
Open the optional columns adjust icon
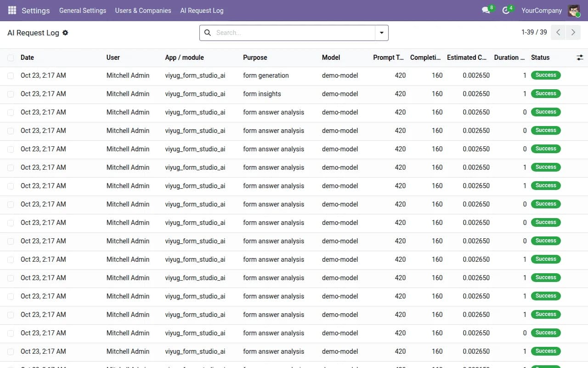(x=580, y=57)
